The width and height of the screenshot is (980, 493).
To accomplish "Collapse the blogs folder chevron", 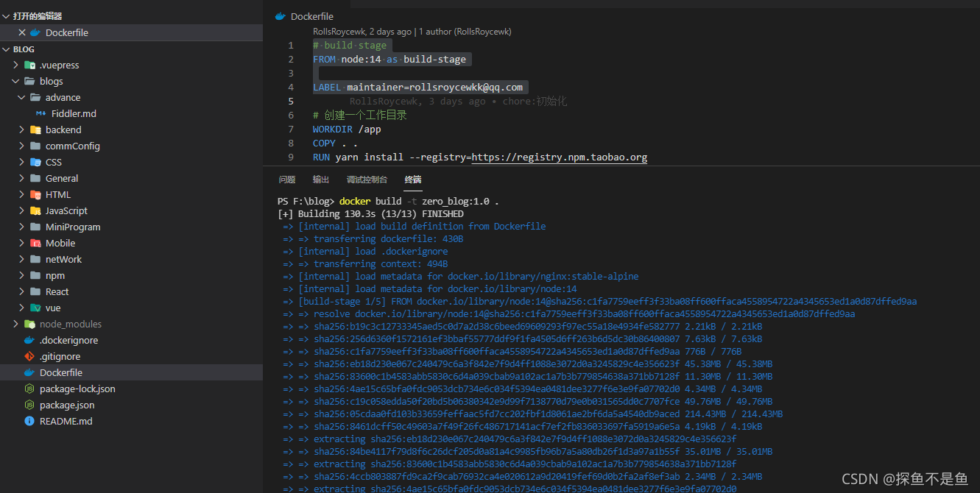I will point(16,81).
